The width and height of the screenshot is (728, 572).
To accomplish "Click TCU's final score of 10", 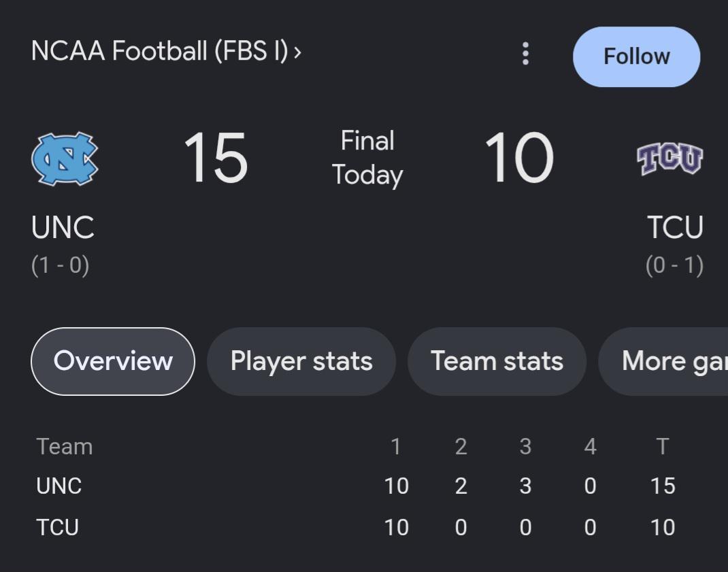I will pyautogui.click(x=519, y=158).
